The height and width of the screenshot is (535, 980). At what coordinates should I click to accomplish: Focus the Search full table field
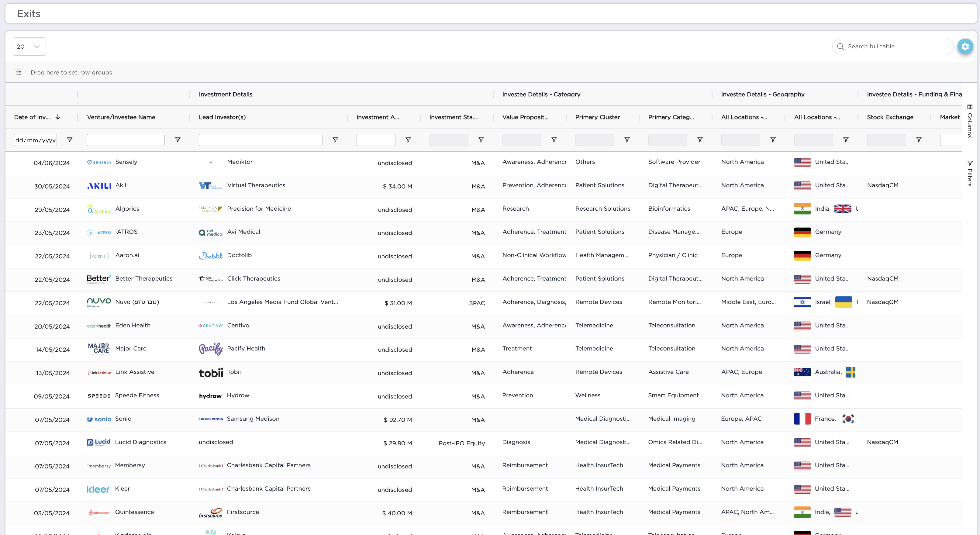pos(893,47)
